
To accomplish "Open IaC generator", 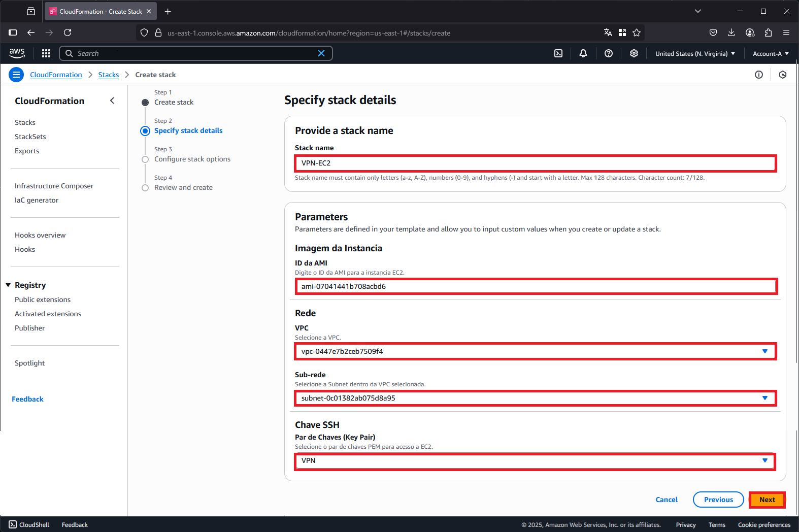I will 37,200.
